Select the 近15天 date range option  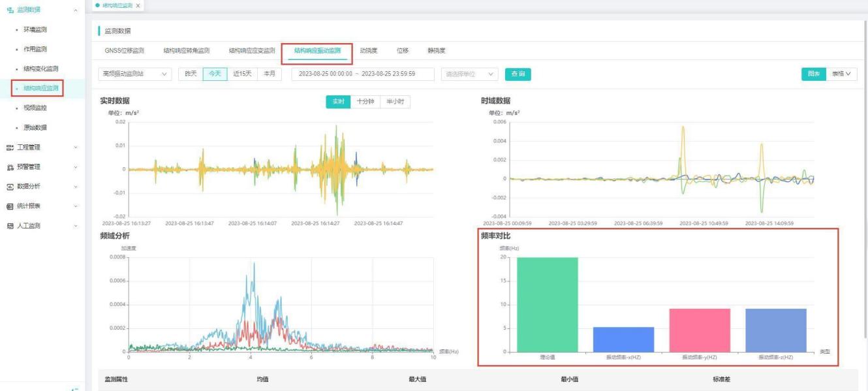pyautogui.click(x=243, y=74)
